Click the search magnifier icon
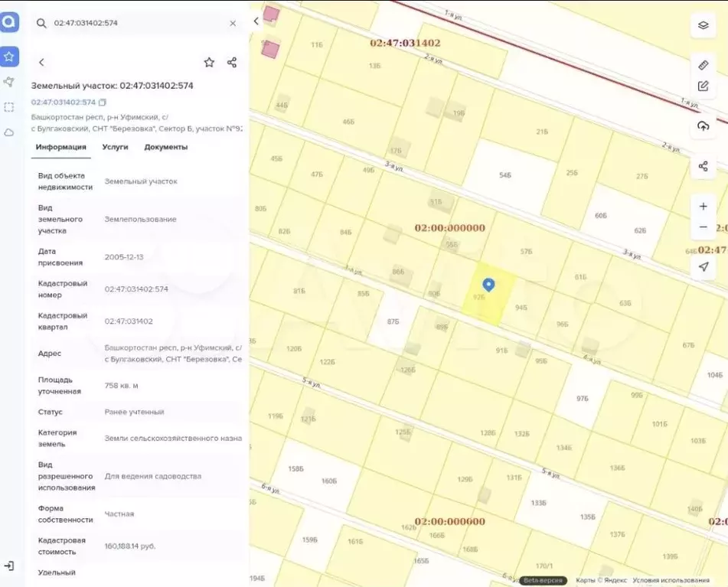 coord(41,23)
